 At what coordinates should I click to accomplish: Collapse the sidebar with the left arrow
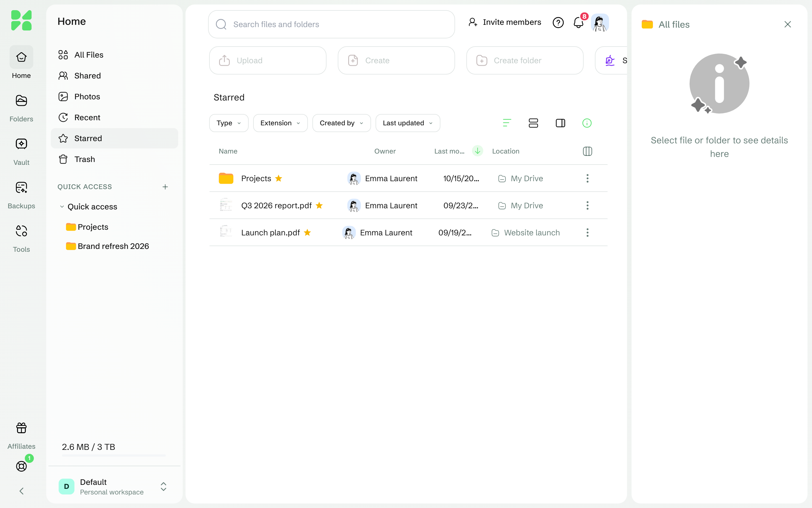[x=21, y=491]
